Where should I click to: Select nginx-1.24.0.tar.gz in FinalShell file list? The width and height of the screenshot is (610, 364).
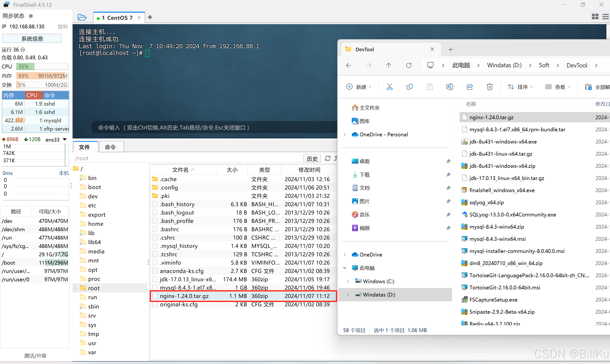[243, 296]
